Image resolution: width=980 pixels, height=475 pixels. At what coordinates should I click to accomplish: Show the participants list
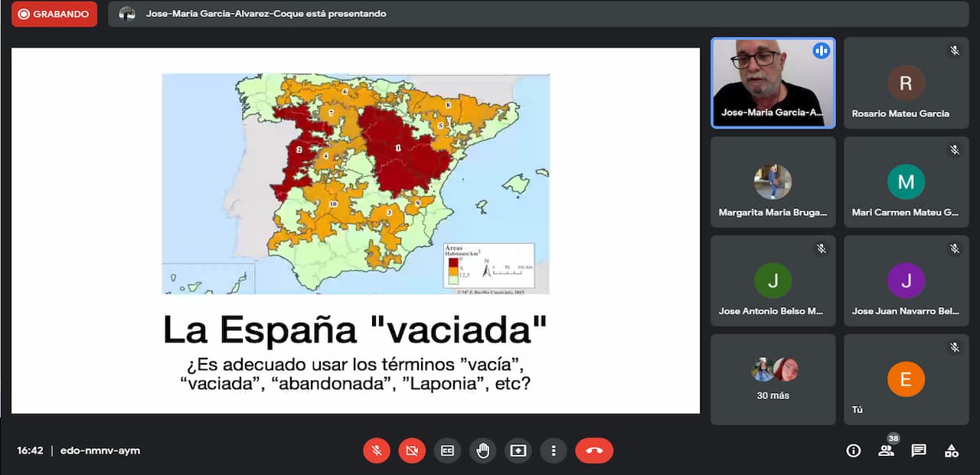tap(886, 450)
